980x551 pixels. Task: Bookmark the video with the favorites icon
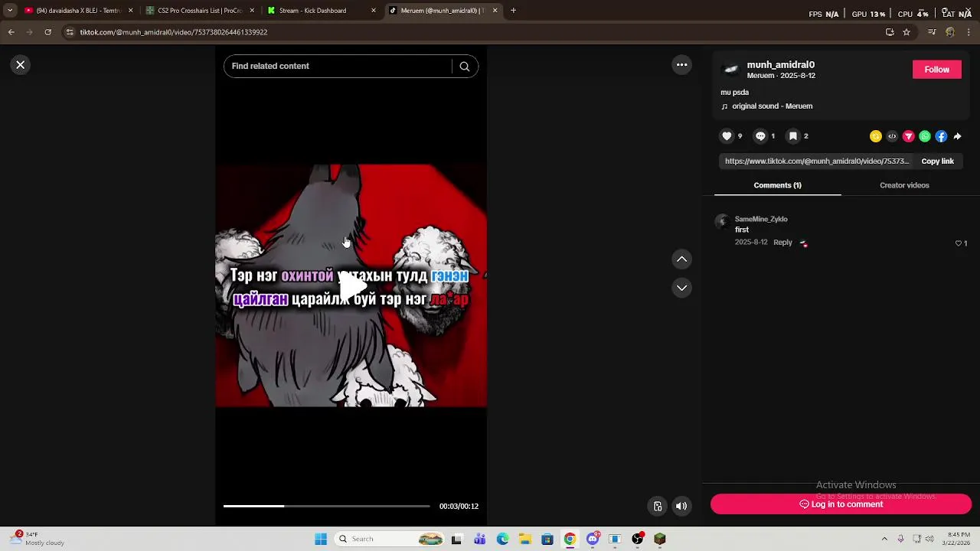(793, 136)
